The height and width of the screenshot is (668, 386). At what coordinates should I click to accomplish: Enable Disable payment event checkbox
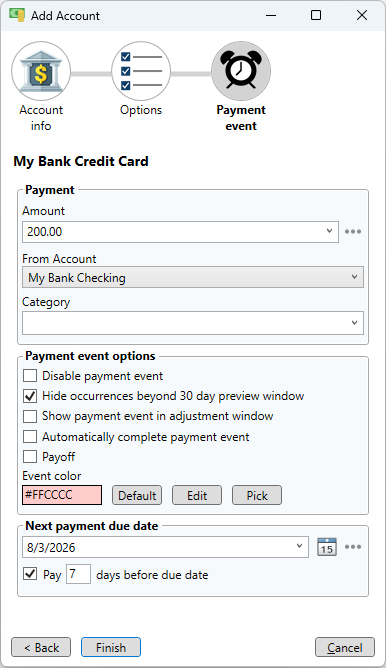coord(30,376)
